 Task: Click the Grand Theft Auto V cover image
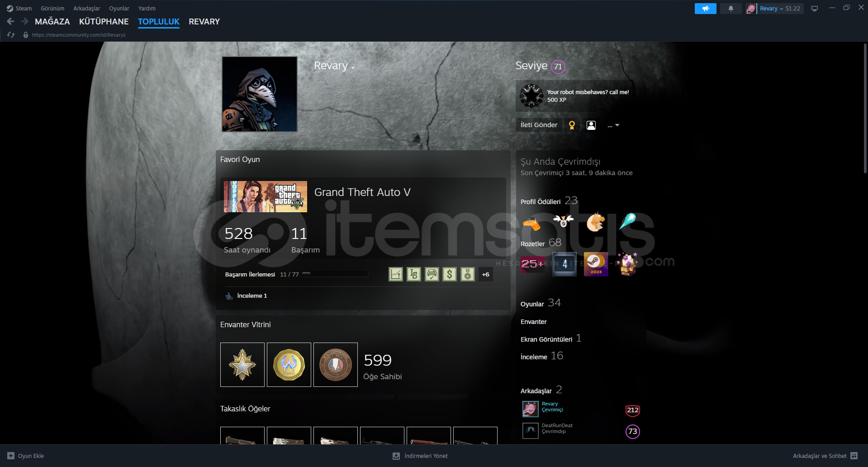tap(266, 197)
